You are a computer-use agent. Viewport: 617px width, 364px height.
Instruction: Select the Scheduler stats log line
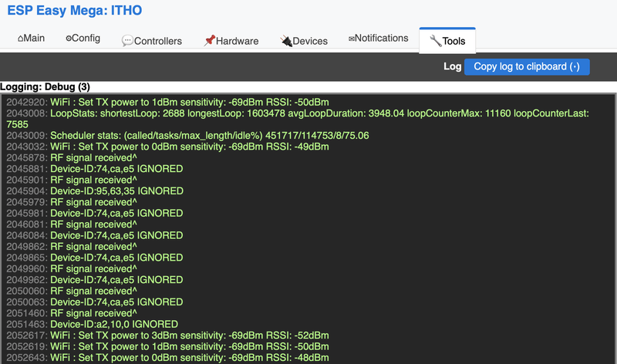point(187,136)
